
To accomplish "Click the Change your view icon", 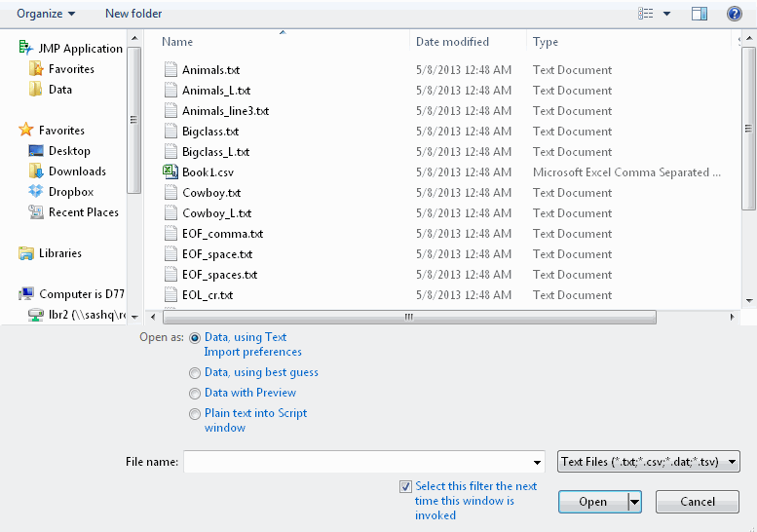I will [x=646, y=14].
